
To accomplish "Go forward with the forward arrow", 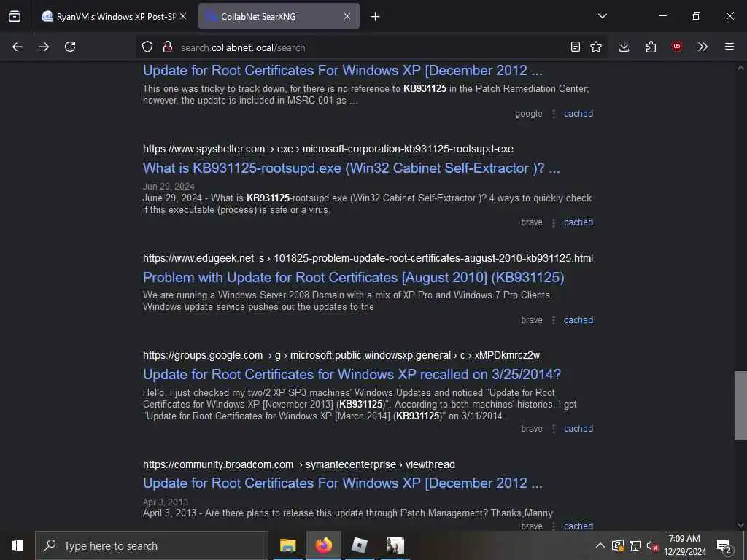I will (x=43, y=47).
